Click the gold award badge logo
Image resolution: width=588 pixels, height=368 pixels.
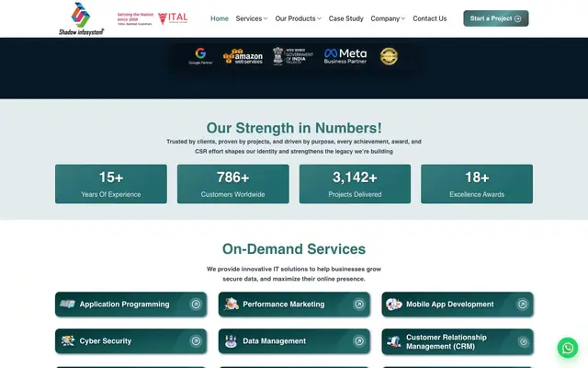(x=389, y=56)
